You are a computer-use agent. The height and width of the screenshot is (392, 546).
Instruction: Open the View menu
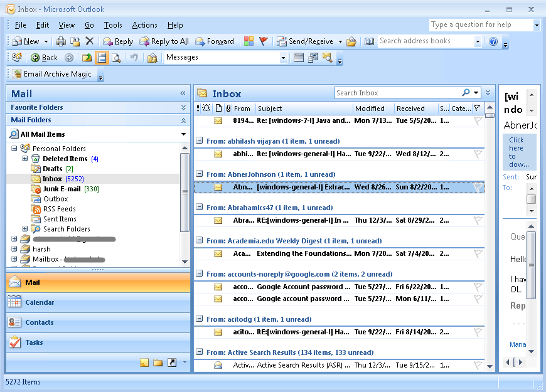coord(67,25)
